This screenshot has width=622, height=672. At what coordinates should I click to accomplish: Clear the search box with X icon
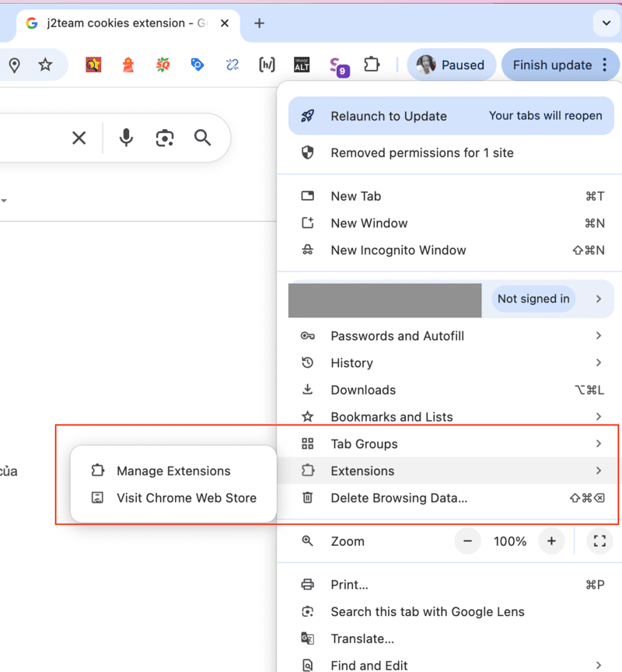point(79,138)
